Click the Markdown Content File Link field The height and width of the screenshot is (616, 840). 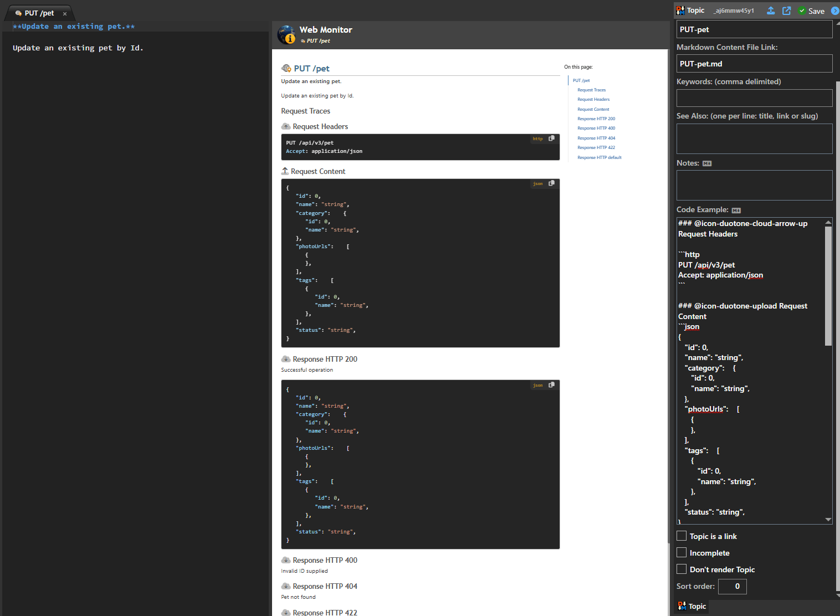coord(754,64)
